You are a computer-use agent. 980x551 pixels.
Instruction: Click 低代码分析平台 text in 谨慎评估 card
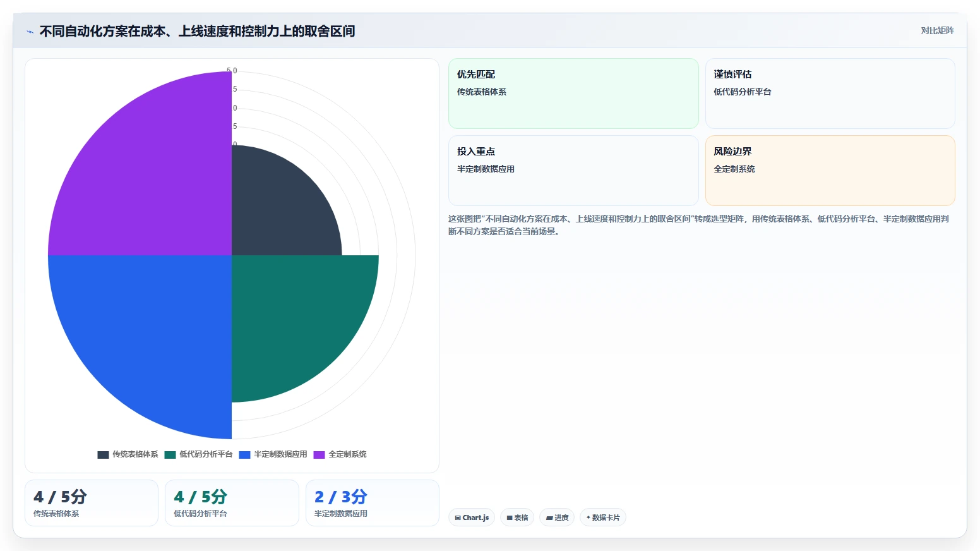tap(743, 92)
